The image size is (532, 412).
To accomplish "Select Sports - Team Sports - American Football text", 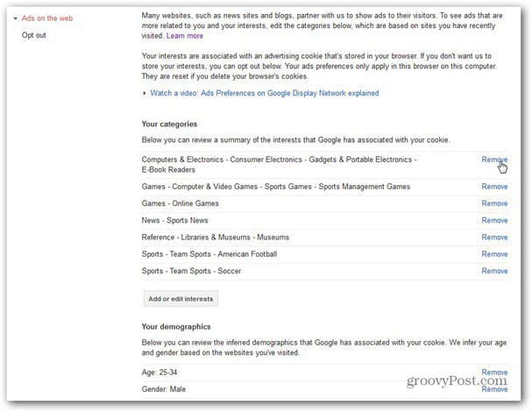I will point(209,254).
